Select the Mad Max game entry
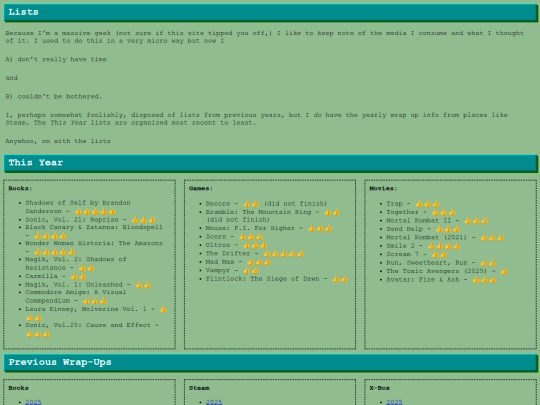 (238, 262)
